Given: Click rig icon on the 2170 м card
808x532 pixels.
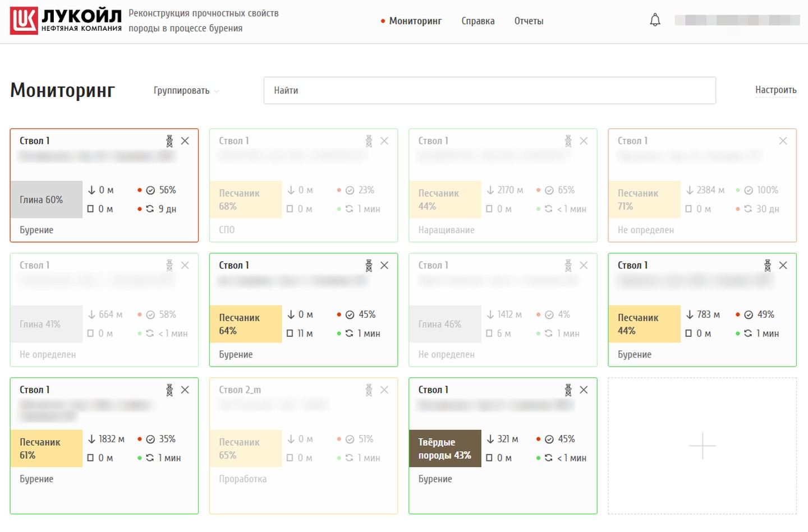Looking at the screenshot, I should (x=568, y=141).
